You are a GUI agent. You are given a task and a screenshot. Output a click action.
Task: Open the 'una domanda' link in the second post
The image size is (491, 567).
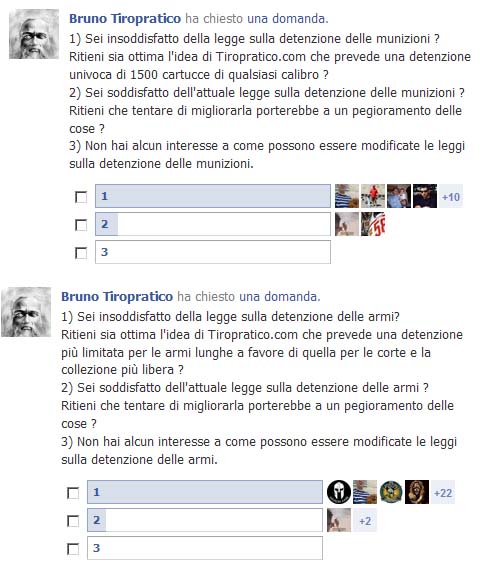280,297
